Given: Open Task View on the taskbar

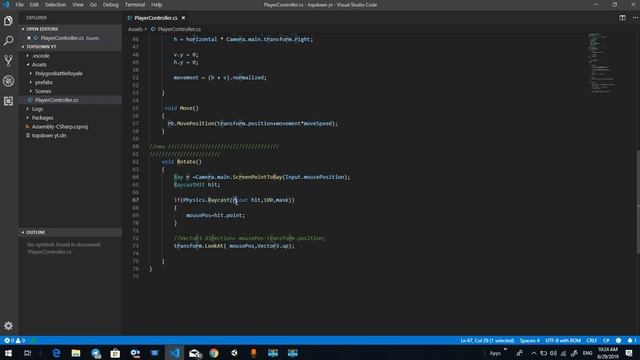Looking at the screenshot, I should click(27, 353).
